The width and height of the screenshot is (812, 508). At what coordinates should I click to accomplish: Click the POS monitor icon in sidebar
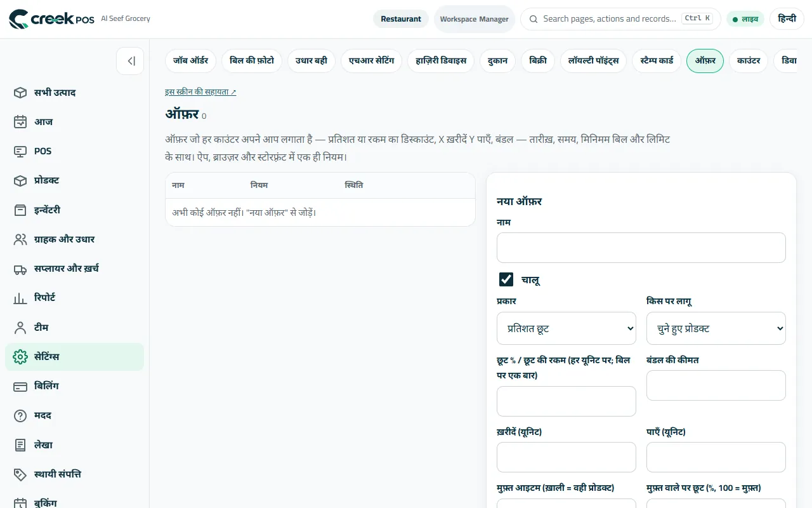coord(20,151)
